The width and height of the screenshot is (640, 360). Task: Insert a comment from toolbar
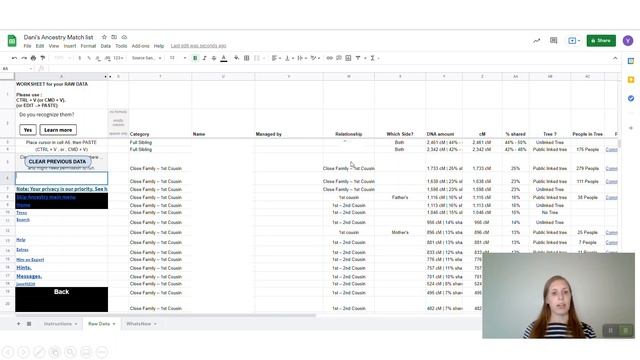point(339,58)
